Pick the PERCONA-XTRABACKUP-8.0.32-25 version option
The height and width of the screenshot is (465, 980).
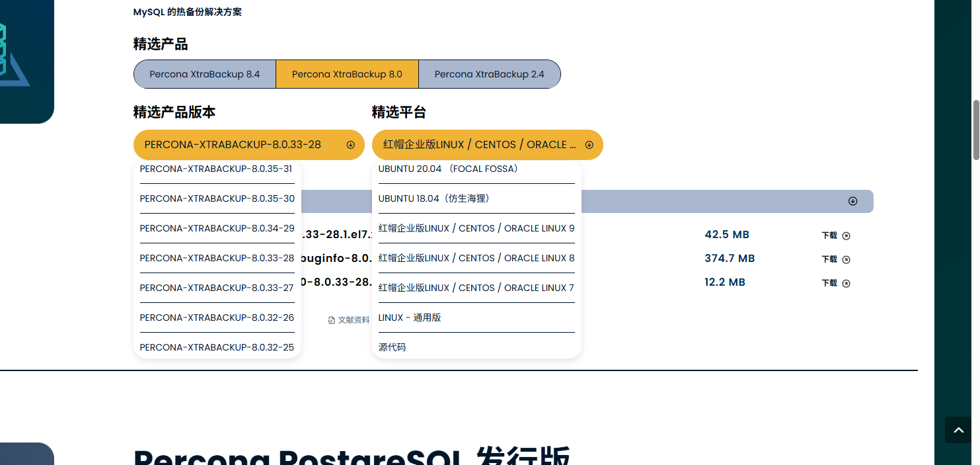coord(217,347)
